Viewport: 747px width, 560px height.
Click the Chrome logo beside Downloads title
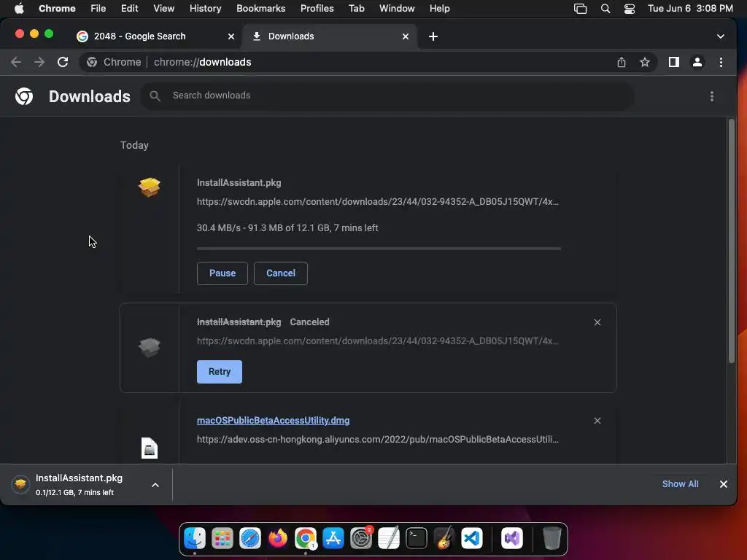pyautogui.click(x=24, y=96)
